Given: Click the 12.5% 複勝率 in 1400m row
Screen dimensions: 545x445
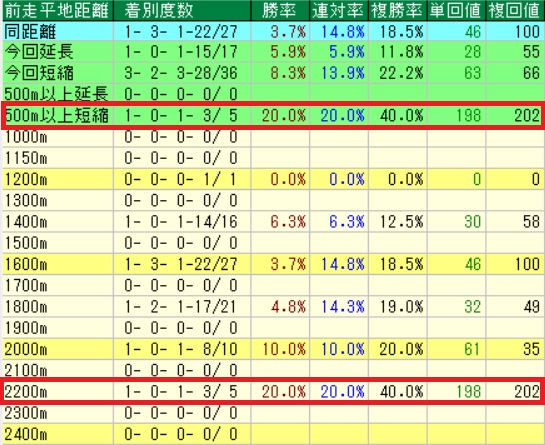Looking at the screenshot, I should pyautogui.click(x=401, y=222).
